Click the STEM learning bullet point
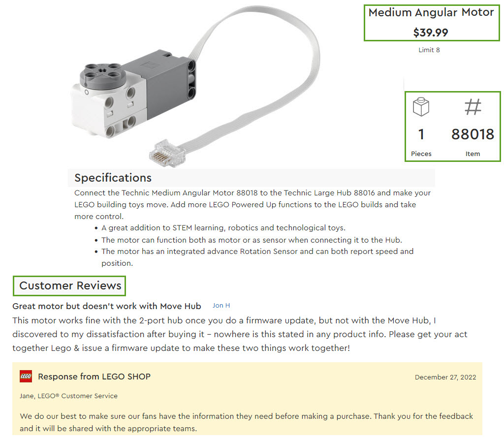The height and width of the screenshot is (439, 504). coord(223,228)
